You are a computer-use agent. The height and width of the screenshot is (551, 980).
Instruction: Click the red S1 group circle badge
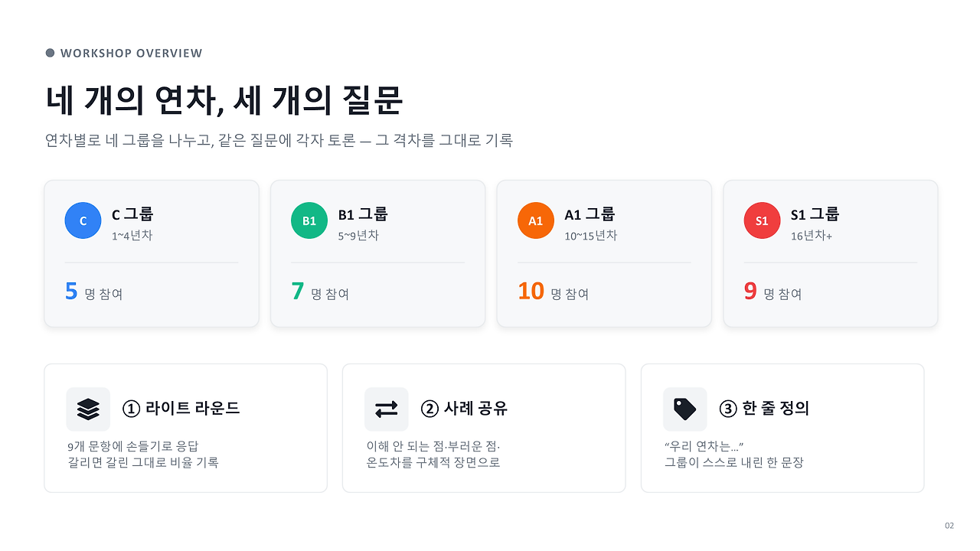click(x=762, y=220)
